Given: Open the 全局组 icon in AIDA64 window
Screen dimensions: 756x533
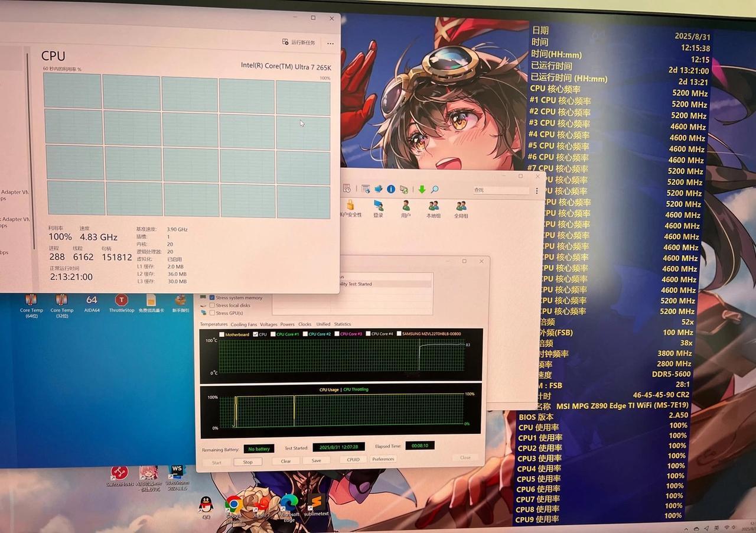Looking at the screenshot, I should click(461, 209).
